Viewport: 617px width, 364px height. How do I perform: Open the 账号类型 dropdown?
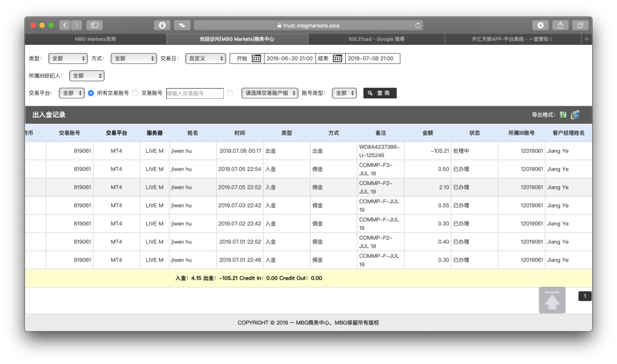[345, 93]
